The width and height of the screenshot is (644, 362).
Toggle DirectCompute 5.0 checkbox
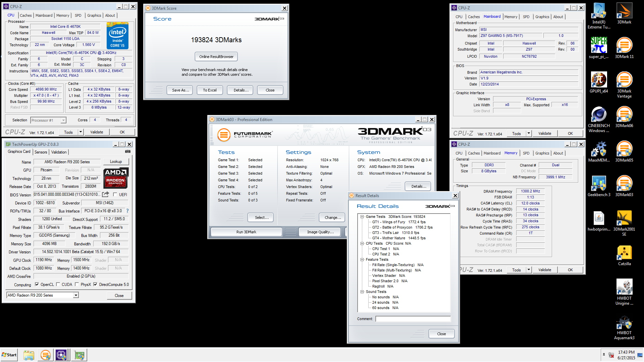[x=95, y=285]
